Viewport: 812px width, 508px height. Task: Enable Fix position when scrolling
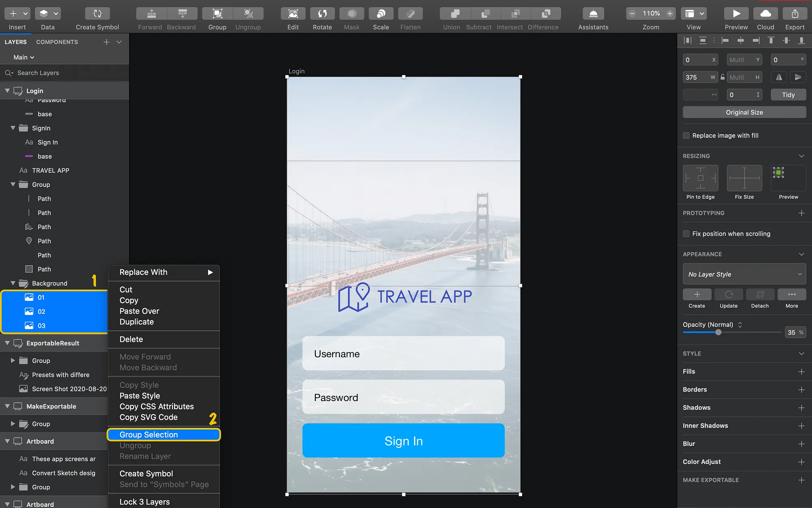tap(686, 234)
